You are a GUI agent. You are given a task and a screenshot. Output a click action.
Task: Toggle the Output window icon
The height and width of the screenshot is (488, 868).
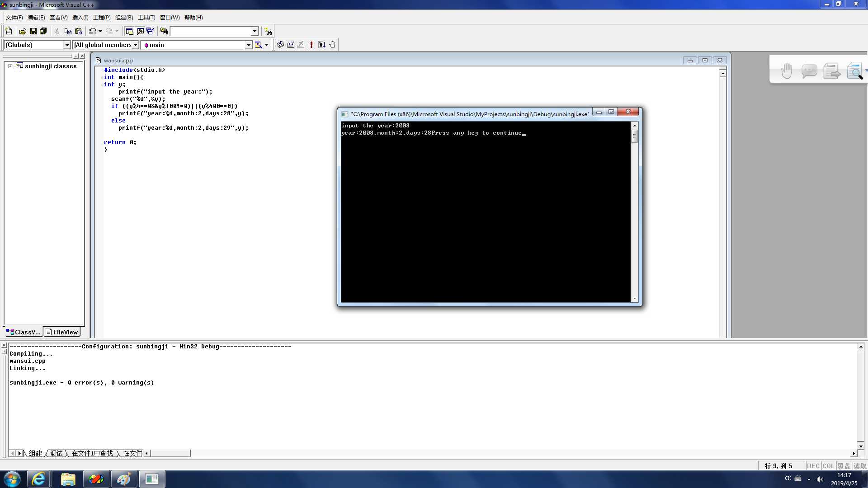click(140, 31)
